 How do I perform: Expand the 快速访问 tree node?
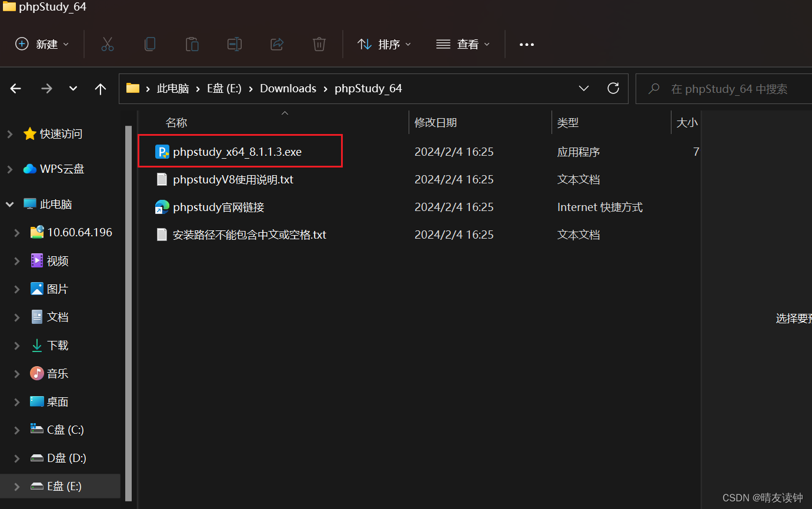pyautogui.click(x=10, y=134)
